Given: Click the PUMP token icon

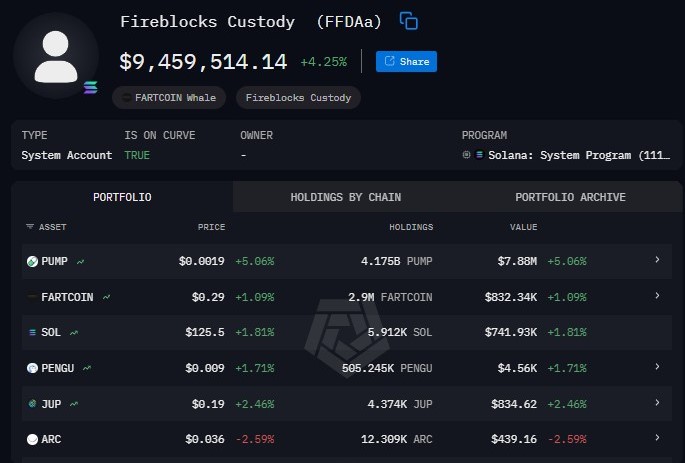Looking at the screenshot, I should tap(32, 261).
